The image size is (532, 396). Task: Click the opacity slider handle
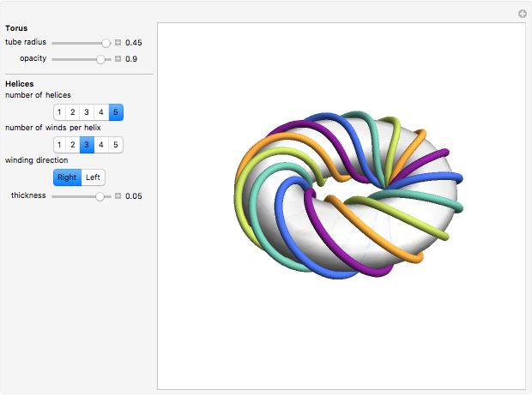(x=101, y=59)
